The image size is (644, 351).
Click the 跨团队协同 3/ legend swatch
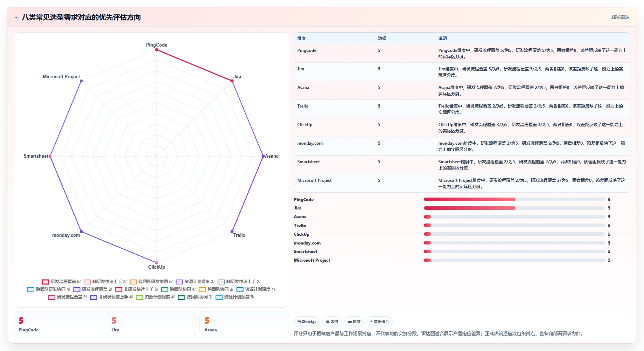[x=181, y=297]
